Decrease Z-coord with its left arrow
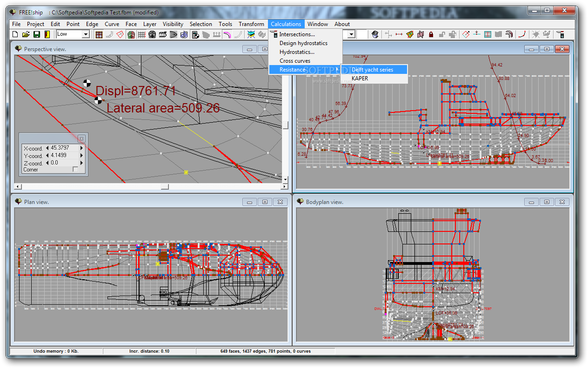 [47, 163]
